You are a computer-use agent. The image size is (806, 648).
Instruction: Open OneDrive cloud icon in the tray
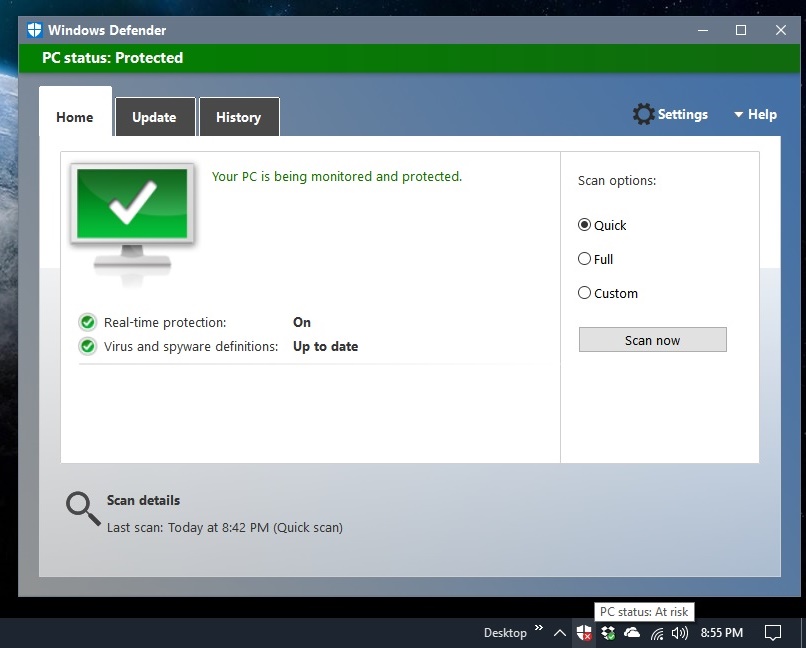(x=632, y=632)
